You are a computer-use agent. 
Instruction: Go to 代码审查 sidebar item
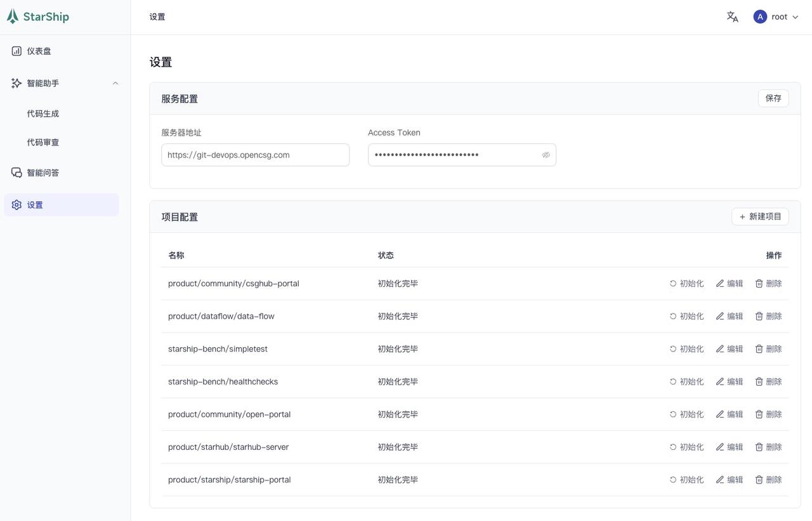(43, 142)
